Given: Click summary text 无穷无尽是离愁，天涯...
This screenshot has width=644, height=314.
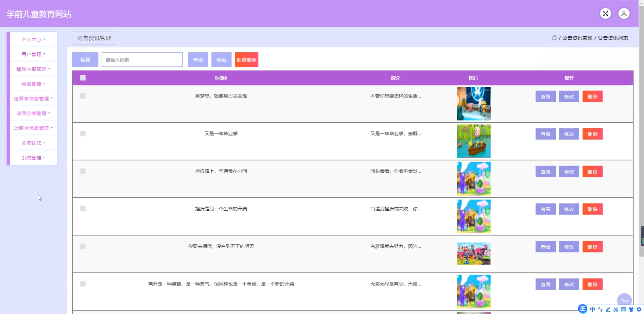Looking at the screenshot, I should pos(396,284).
